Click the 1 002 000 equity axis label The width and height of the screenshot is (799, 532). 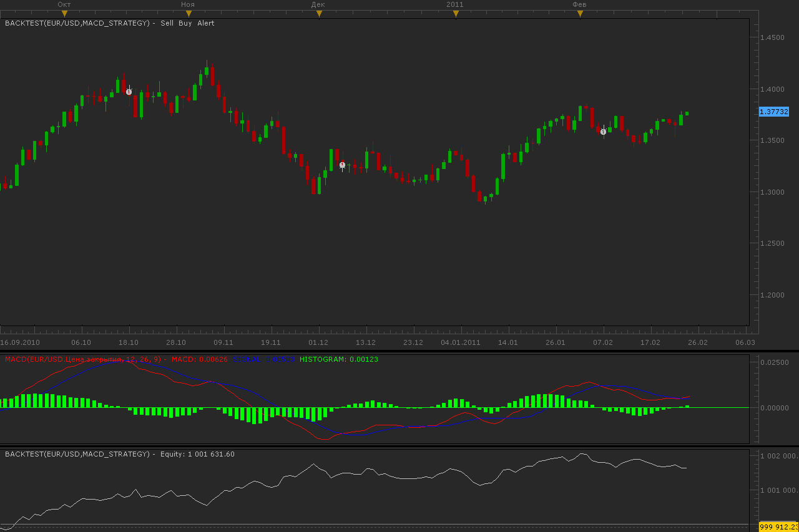[778, 457]
